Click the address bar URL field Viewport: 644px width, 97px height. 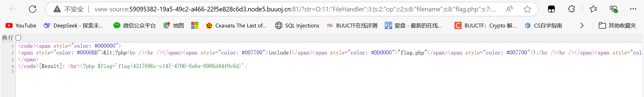point(295,9)
